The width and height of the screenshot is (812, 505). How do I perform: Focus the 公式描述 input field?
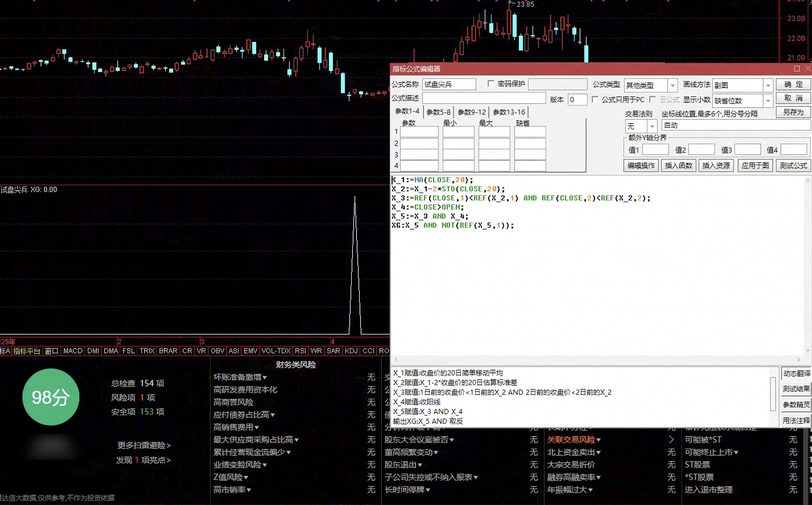[484, 98]
